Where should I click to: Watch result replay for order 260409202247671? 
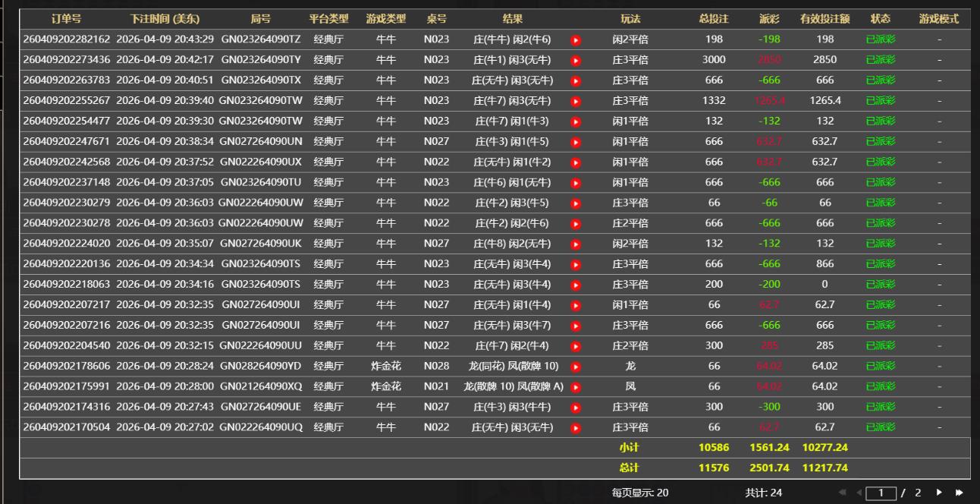[x=576, y=142]
